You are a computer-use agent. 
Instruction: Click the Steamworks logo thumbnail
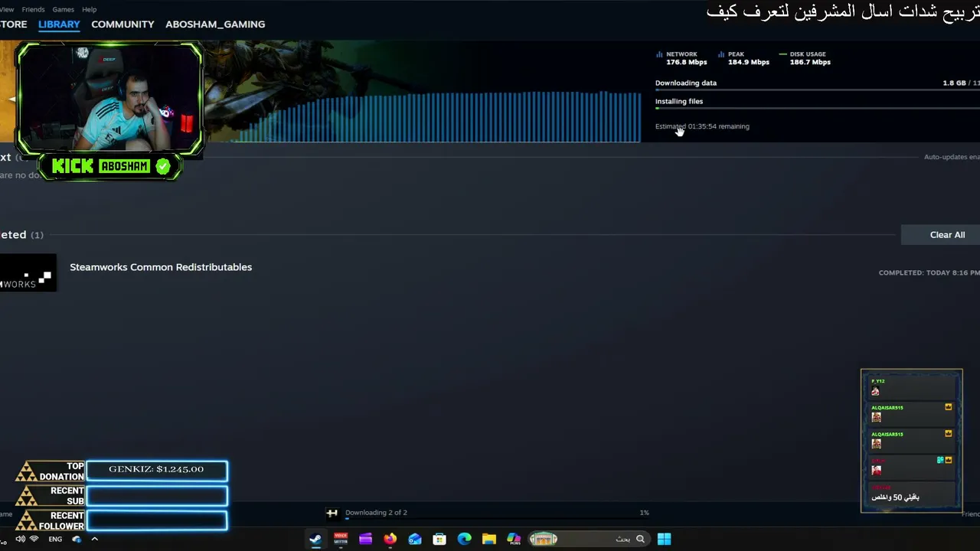pyautogui.click(x=28, y=273)
